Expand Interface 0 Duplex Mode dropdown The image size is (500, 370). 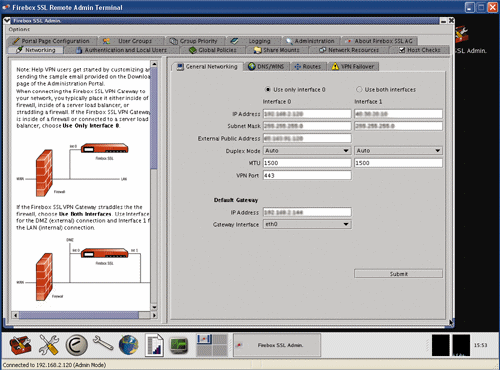[307, 151]
